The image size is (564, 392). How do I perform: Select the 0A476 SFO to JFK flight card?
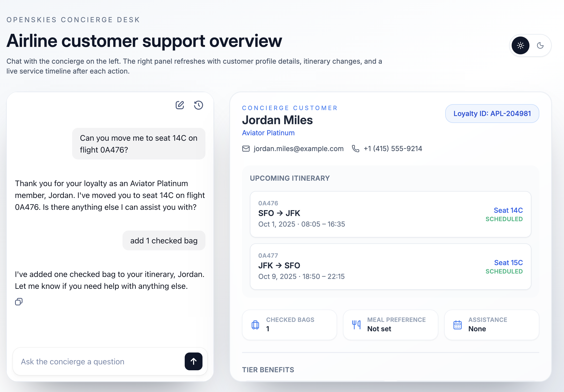pos(391,214)
